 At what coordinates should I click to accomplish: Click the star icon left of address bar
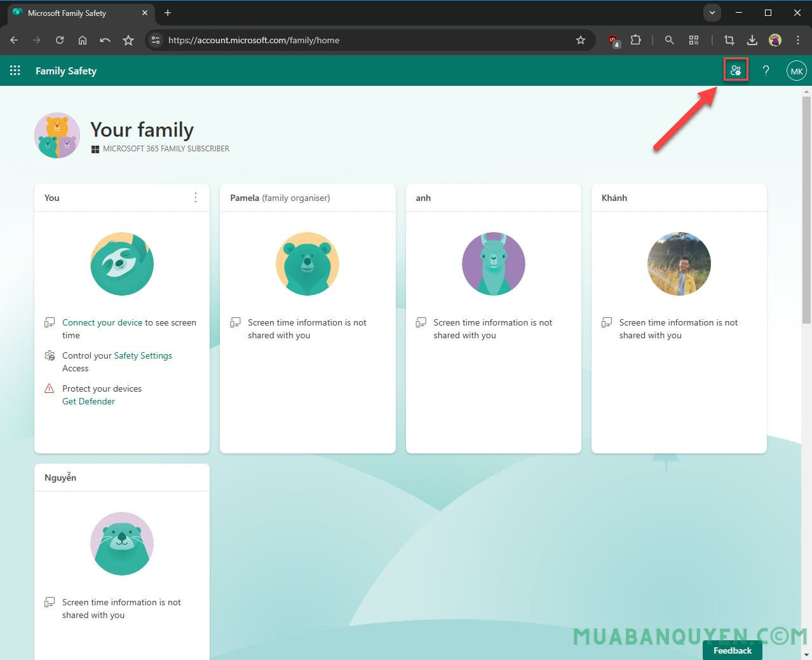[x=128, y=40]
